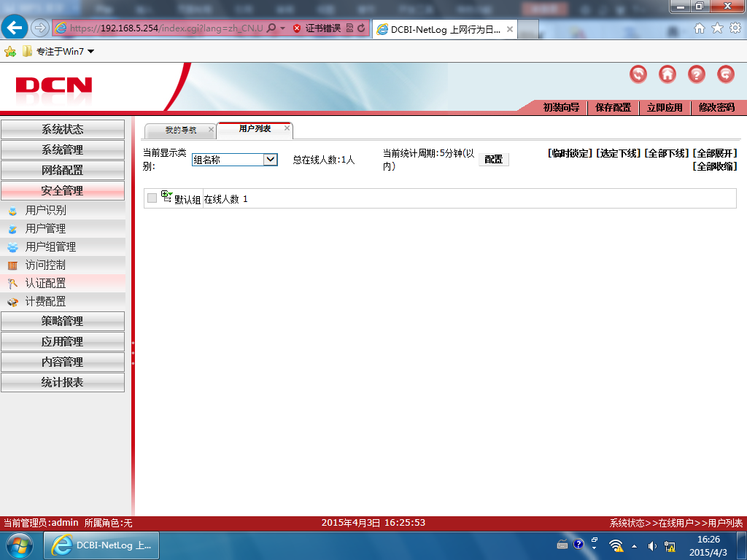
Task: Select the 用户列表 tab
Action: pyautogui.click(x=255, y=128)
